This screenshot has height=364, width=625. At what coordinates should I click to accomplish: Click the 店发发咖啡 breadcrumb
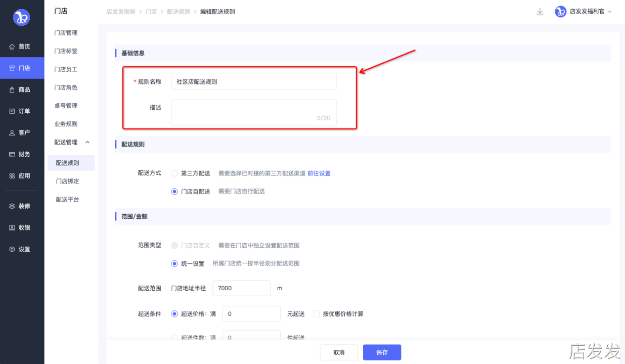121,12
